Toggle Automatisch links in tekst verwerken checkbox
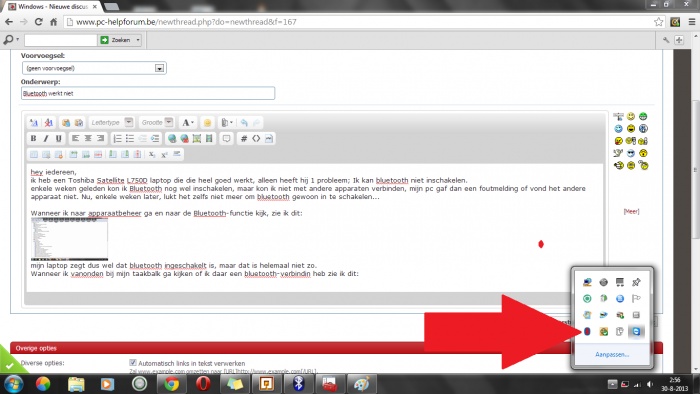Image resolution: width=700 pixels, height=394 pixels. tap(133, 363)
